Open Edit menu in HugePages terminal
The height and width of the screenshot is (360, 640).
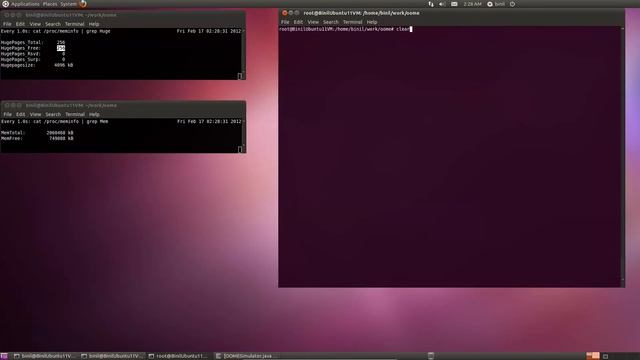[20, 24]
